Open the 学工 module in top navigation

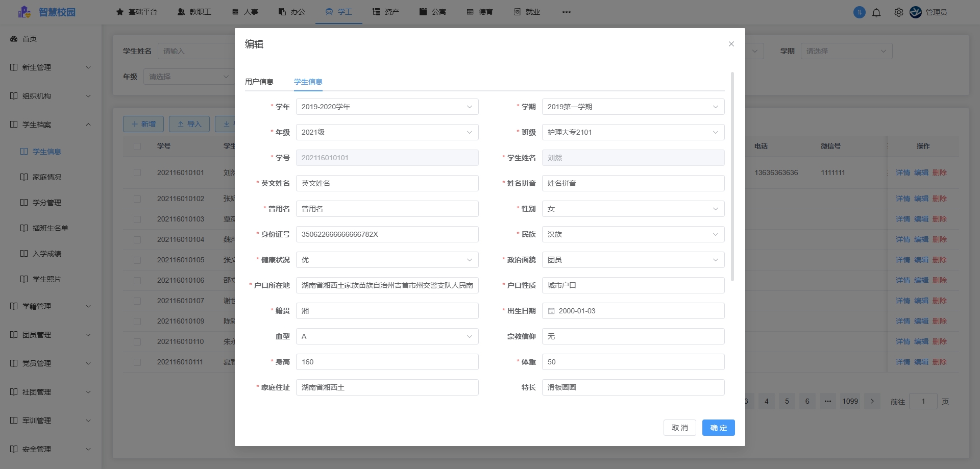pyautogui.click(x=343, y=11)
